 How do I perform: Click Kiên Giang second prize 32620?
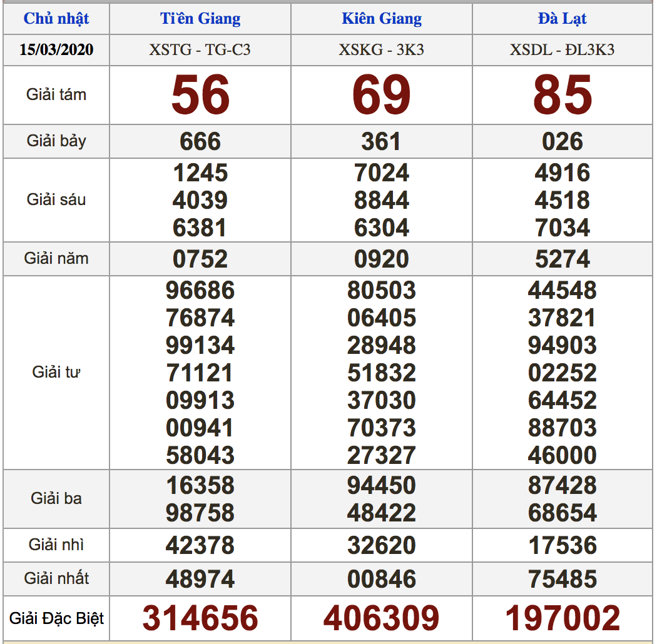point(382,545)
